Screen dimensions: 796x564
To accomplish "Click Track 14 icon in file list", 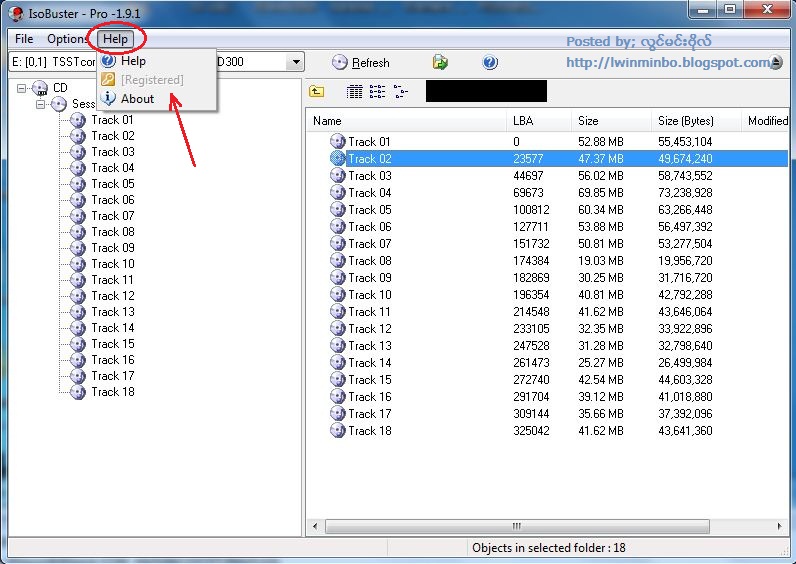I will point(338,362).
